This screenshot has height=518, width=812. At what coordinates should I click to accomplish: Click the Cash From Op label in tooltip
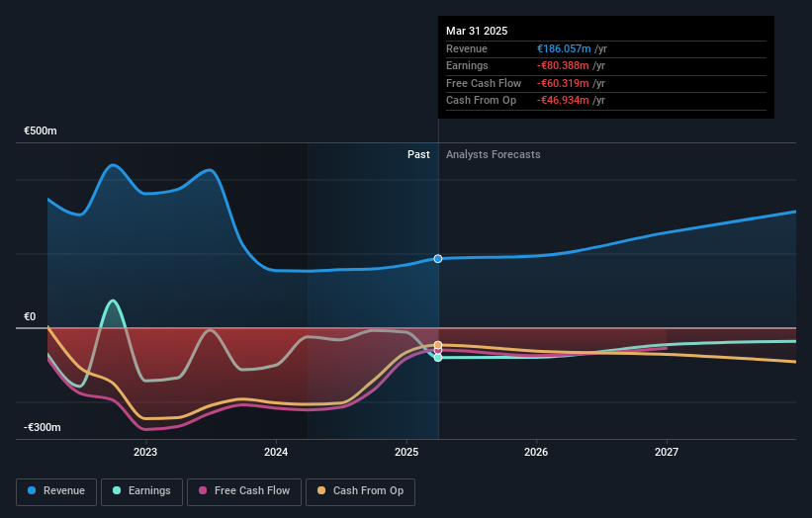tap(481, 101)
